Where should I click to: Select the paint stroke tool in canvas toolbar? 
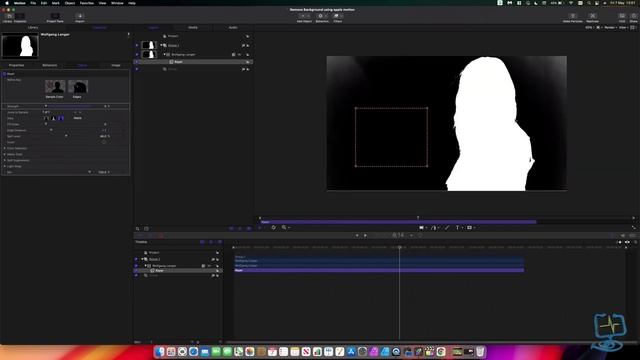pyautogui.click(x=447, y=228)
